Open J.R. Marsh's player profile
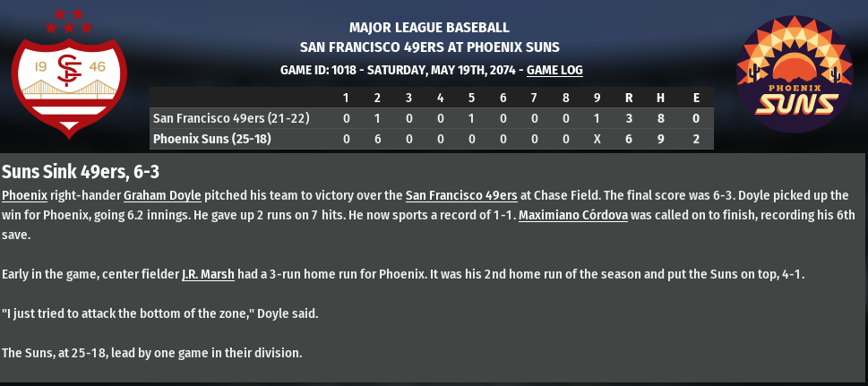868x386 pixels. pos(208,275)
